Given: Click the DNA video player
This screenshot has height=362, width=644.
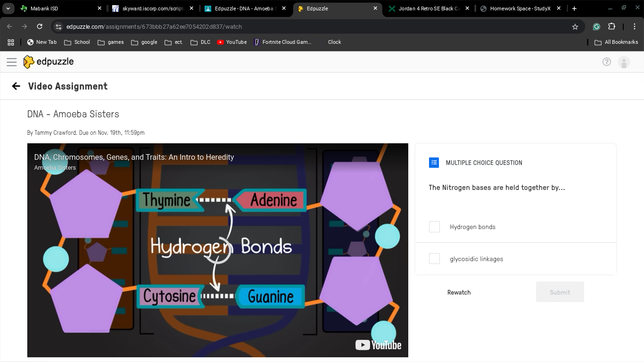Looking at the screenshot, I should (218, 250).
